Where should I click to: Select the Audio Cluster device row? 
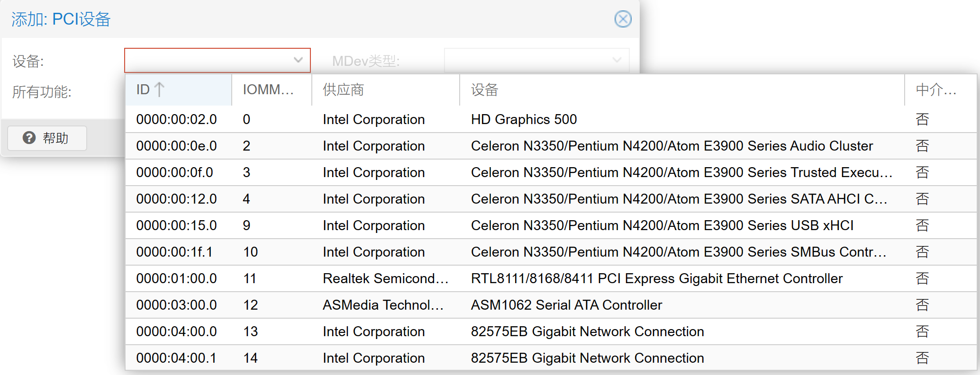(x=671, y=146)
